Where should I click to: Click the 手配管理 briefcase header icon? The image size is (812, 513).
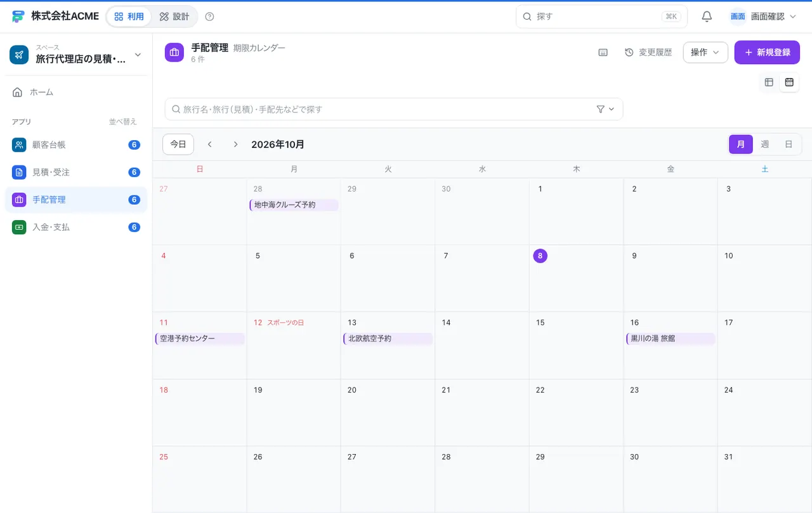point(174,53)
